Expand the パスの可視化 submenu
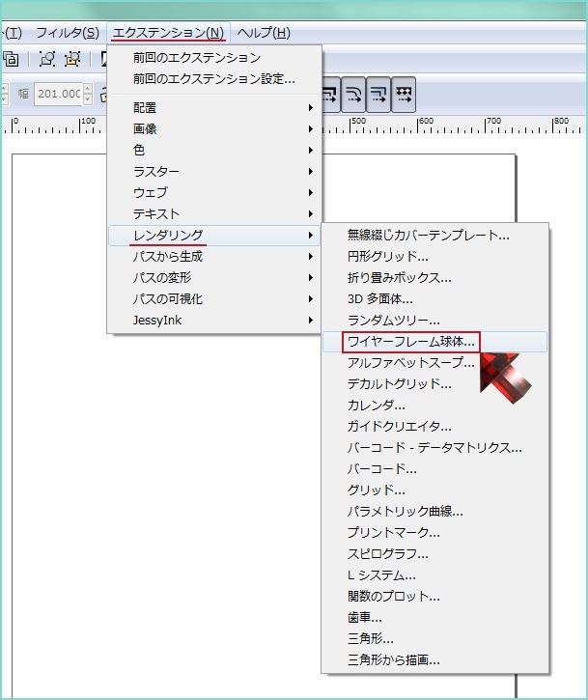The height and width of the screenshot is (700, 588). pos(213,298)
